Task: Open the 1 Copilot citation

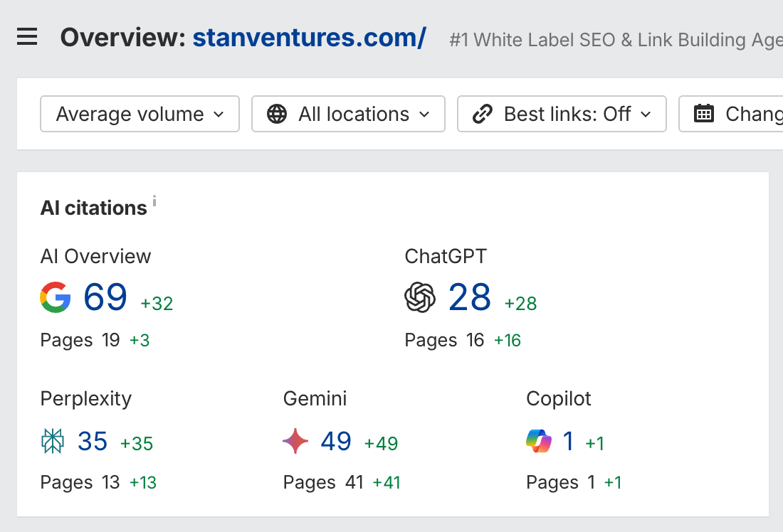Action: (568, 442)
